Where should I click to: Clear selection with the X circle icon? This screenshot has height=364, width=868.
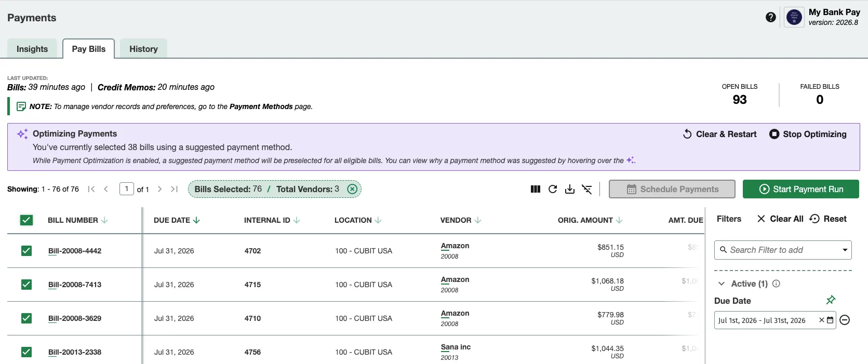click(352, 189)
